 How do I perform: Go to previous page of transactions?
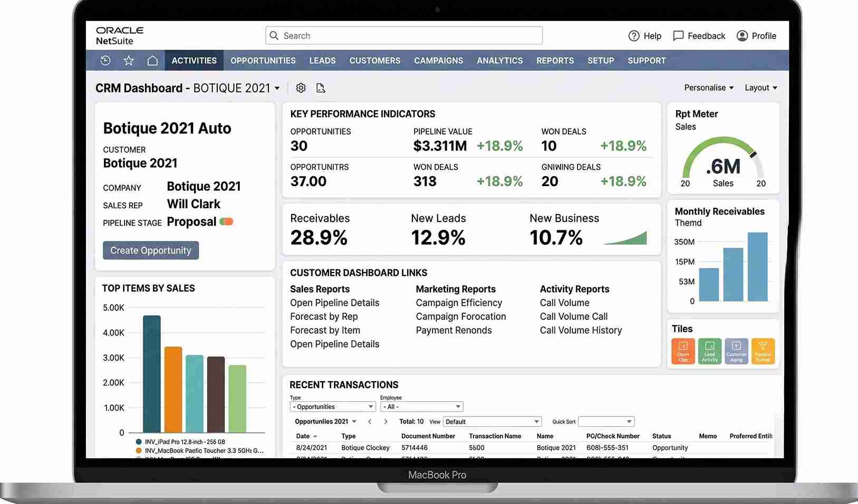pyautogui.click(x=370, y=422)
